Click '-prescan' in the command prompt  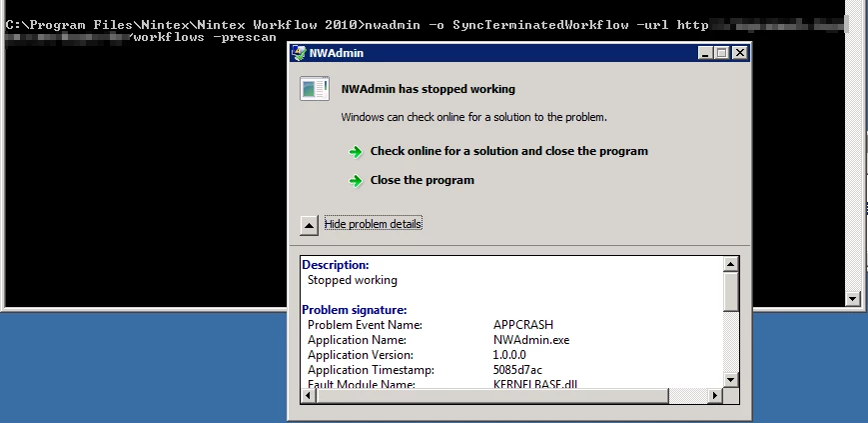[x=245, y=38]
